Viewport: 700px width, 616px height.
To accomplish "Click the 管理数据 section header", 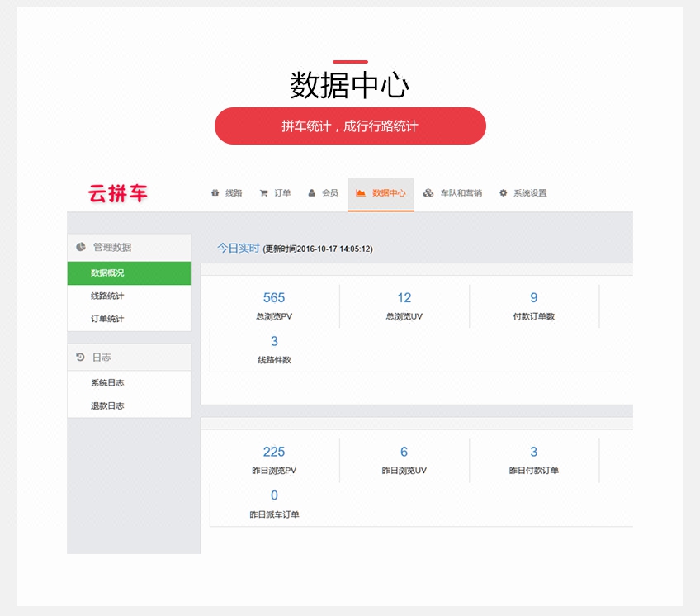I will point(129,247).
